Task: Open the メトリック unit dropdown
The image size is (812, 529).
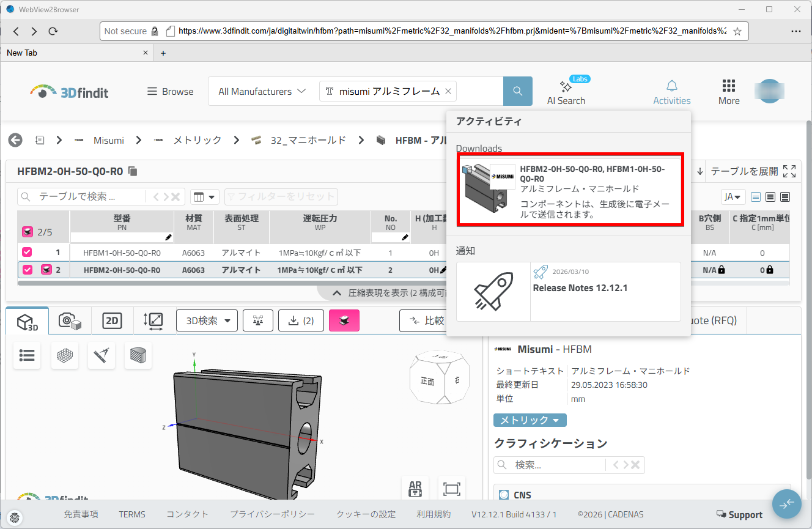Action: (530, 420)
